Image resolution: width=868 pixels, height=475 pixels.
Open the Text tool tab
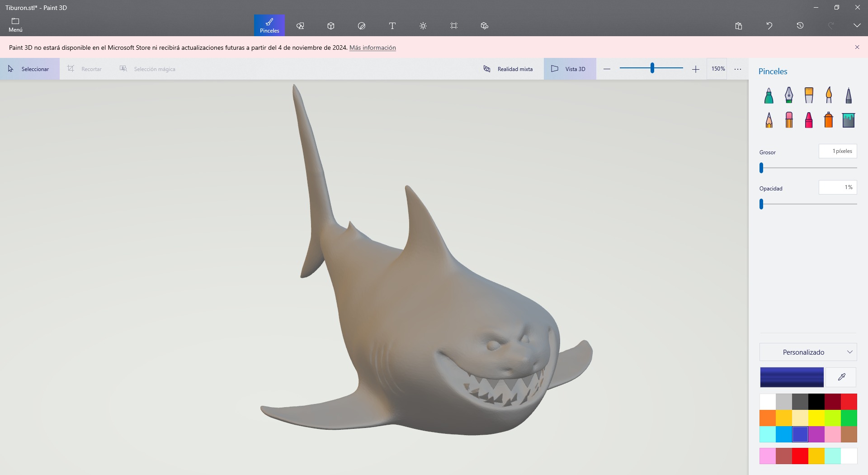pyautogui.click(x=392, y=26)
